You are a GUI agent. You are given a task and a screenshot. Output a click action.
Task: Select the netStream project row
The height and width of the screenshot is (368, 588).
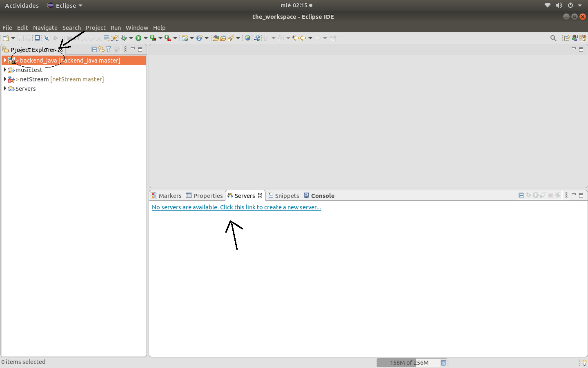click(x=73, y=79)
